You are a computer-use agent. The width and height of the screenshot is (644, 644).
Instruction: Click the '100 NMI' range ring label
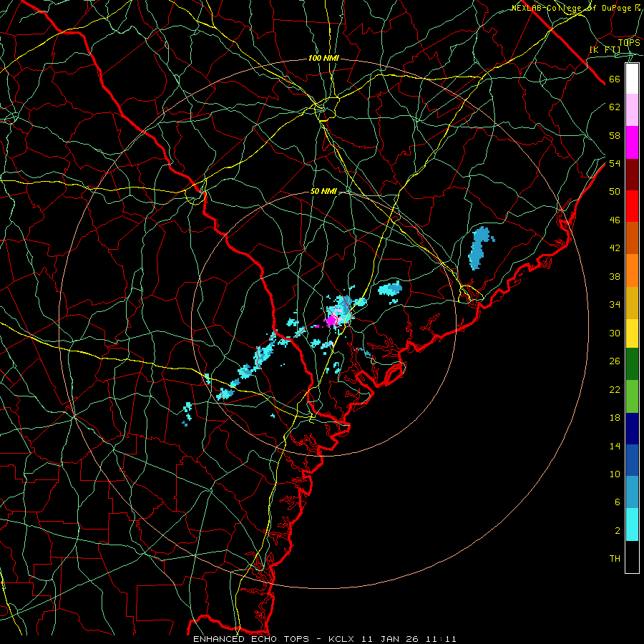coord(323,59)
